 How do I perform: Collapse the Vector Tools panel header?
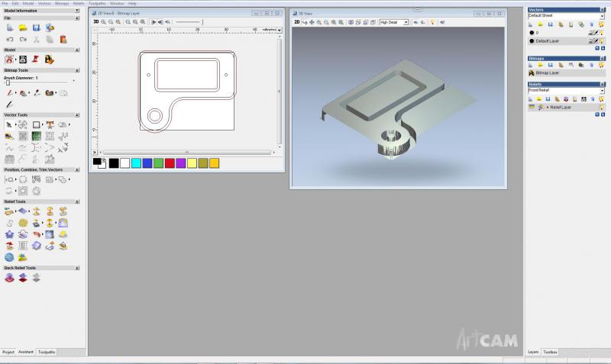coord(76,114)
